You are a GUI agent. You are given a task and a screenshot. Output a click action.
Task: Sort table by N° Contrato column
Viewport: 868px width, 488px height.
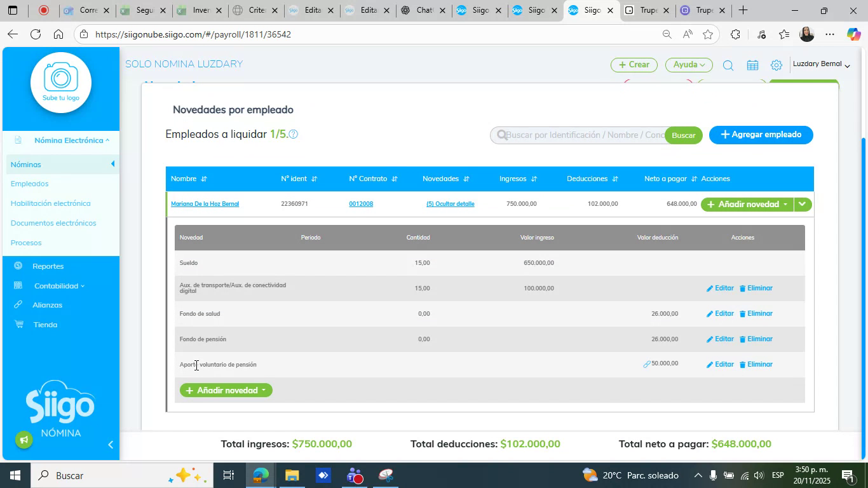tap(394, 179)
